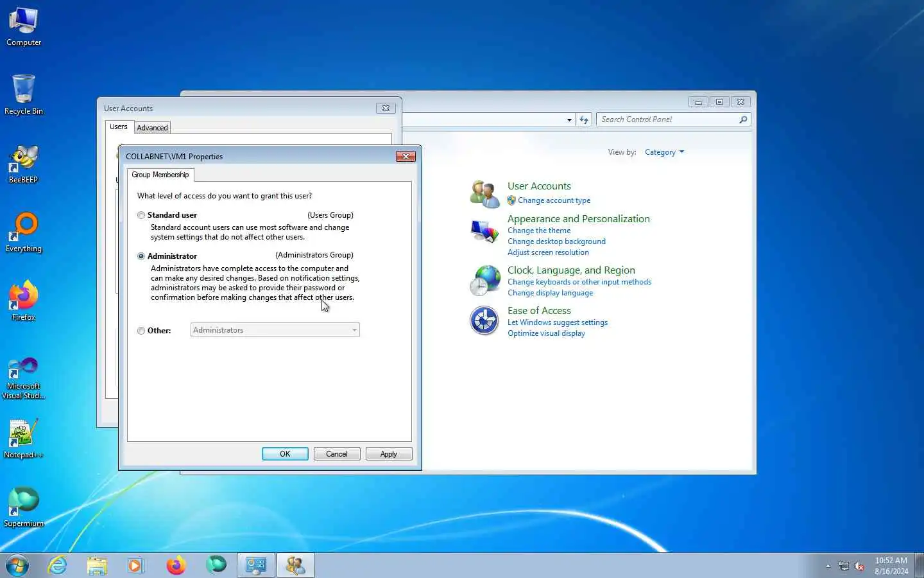Click Adjust screen resolution link
Viewport: 924px width, 578px height.
pyautogui.click(x=548, y=252)
